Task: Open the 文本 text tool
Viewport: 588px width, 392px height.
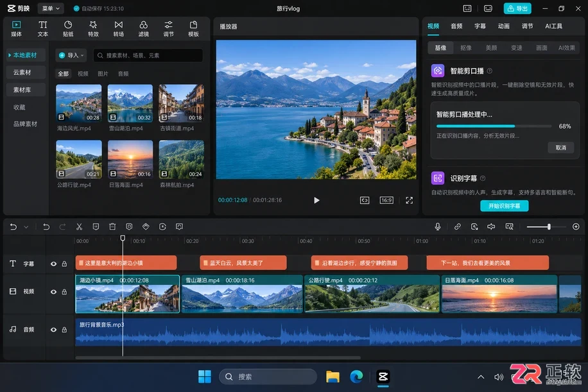Action: coord(43,29)
